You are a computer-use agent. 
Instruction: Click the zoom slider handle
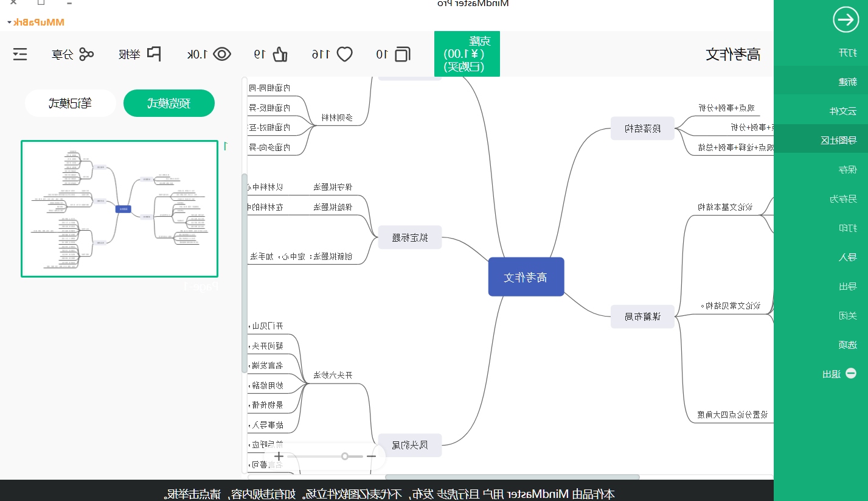[345, 456]
